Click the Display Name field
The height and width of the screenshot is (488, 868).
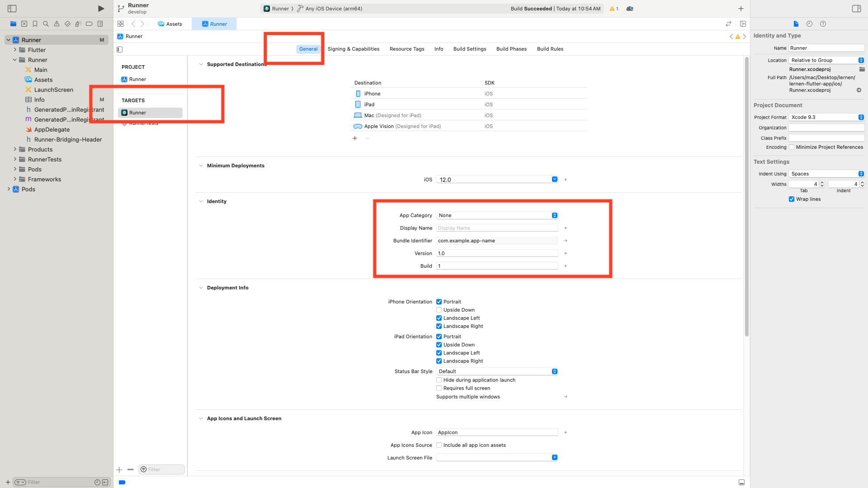[x=497, y=228]
